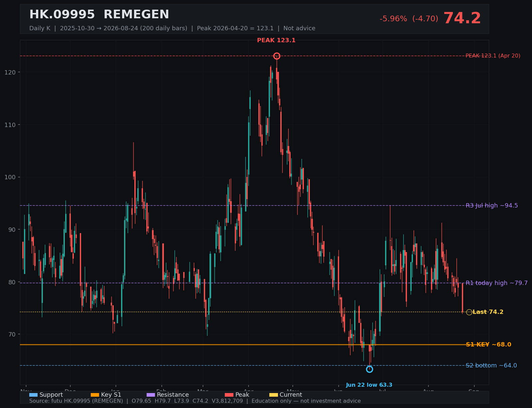Screen dimensions: 532x408
Task: Click the -5.96% (-4.70) change text
Action: 409,19
